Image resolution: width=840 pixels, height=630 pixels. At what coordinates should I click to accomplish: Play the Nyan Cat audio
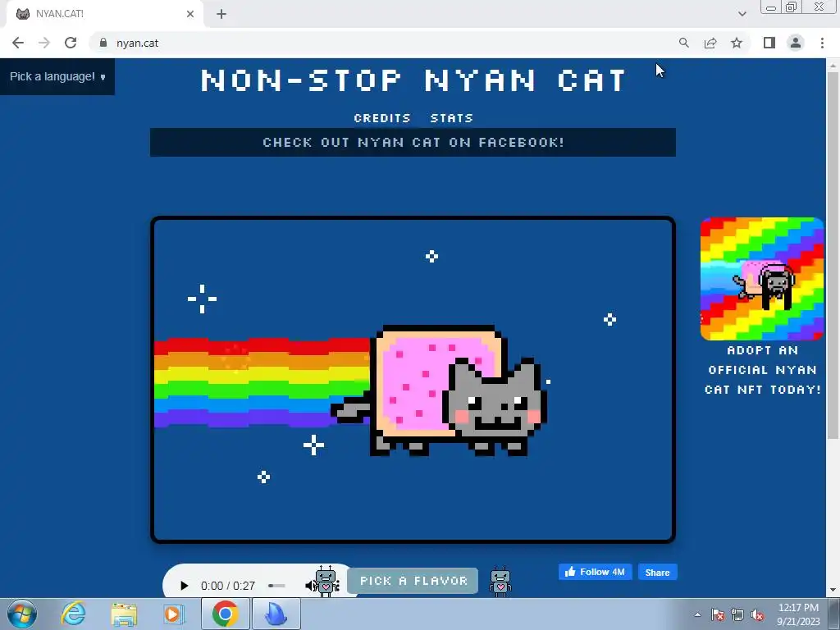(x=184, y=586)
